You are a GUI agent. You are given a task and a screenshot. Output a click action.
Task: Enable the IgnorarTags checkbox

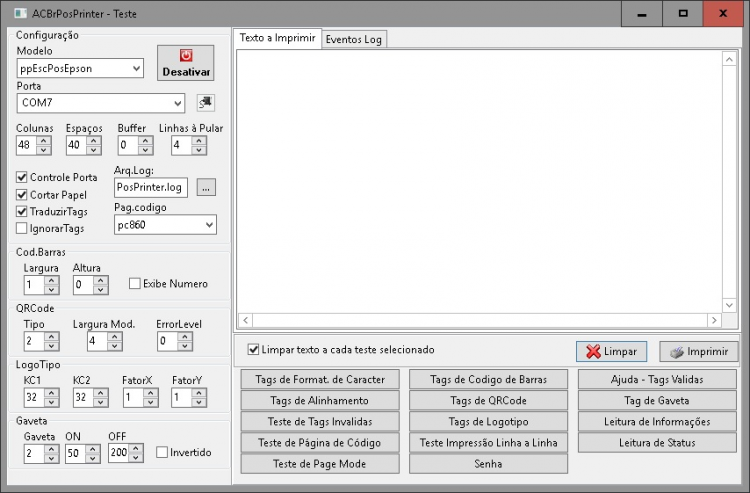[x=22, y=229]
